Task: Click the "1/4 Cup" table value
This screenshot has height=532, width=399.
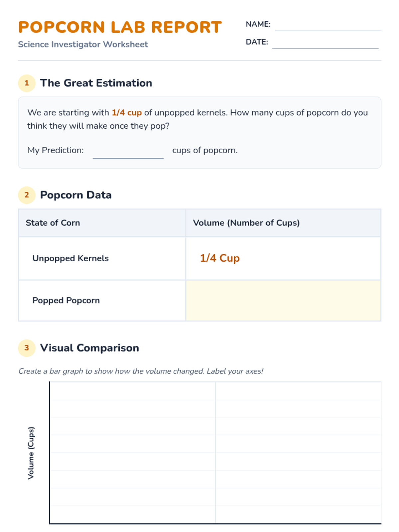Action: click(x=220, y=258)
